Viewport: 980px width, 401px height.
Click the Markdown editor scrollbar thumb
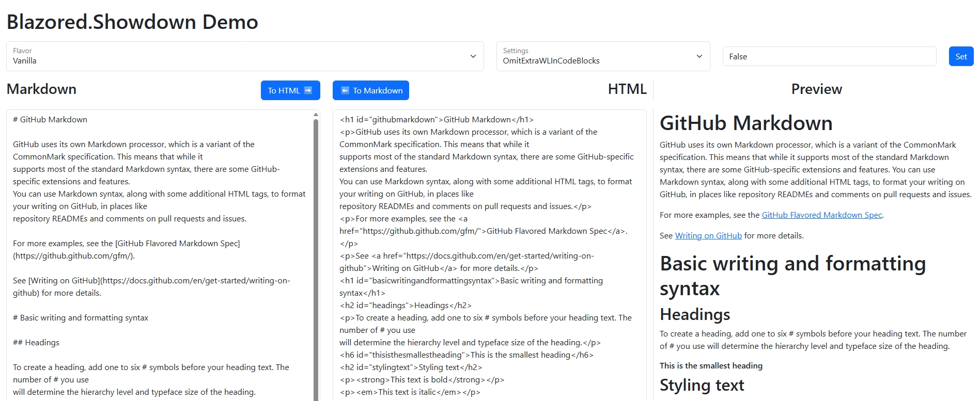tap(316, 260)
